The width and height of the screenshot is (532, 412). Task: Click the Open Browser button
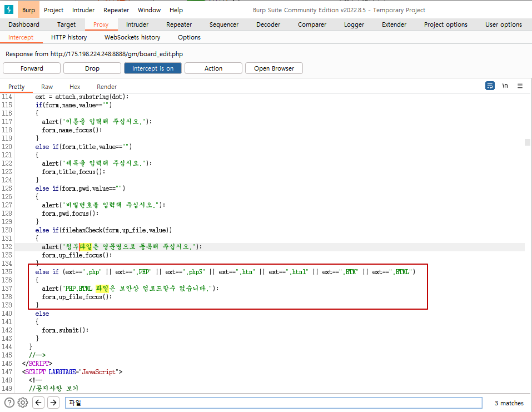274,68
